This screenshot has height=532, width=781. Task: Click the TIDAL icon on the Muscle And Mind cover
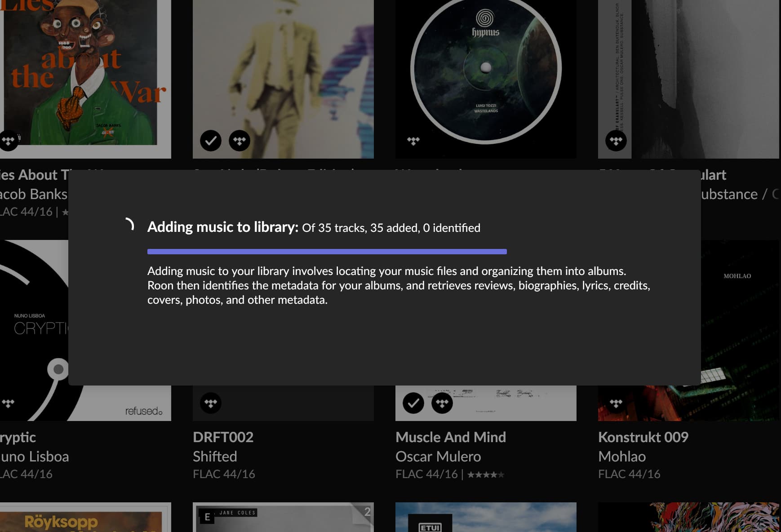coord(442,403)
